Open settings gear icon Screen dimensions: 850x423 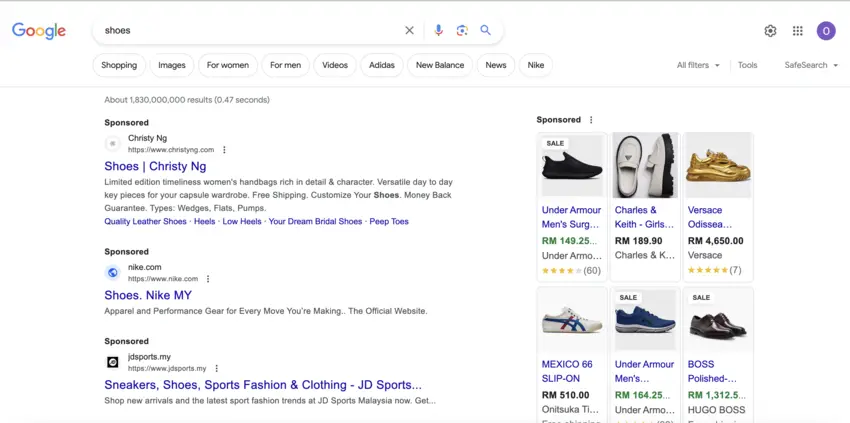[x=770, y=31]
